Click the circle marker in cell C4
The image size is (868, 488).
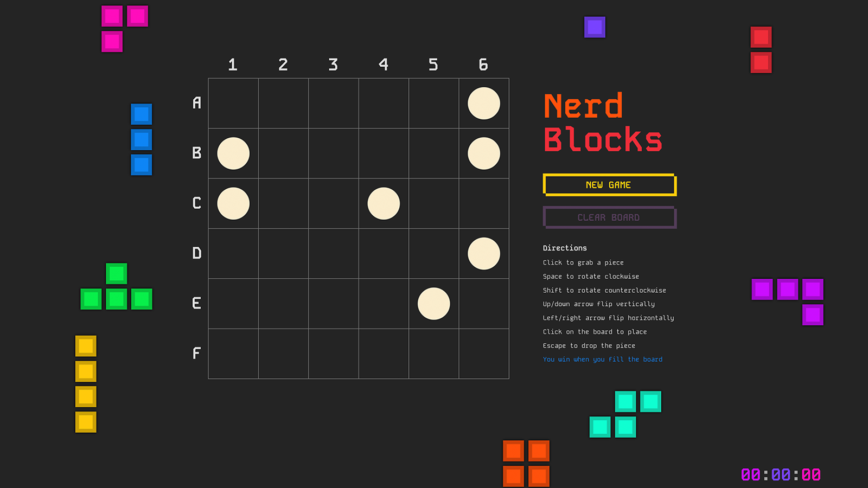pos(384,204)
